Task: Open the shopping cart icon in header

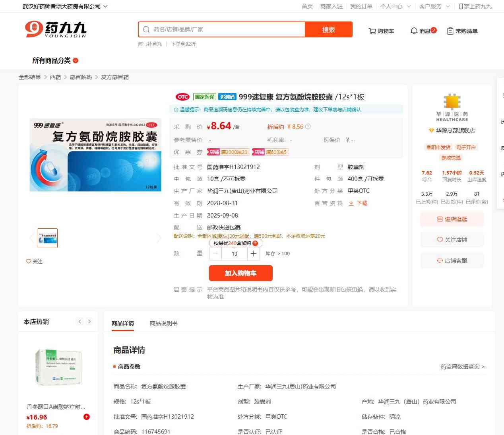Action: point(372,31)
